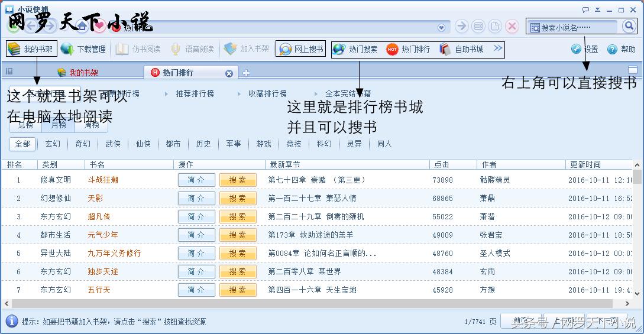Click 搜索 button for 天影
The height and width of the screenshot is (334, 644).
238,198
